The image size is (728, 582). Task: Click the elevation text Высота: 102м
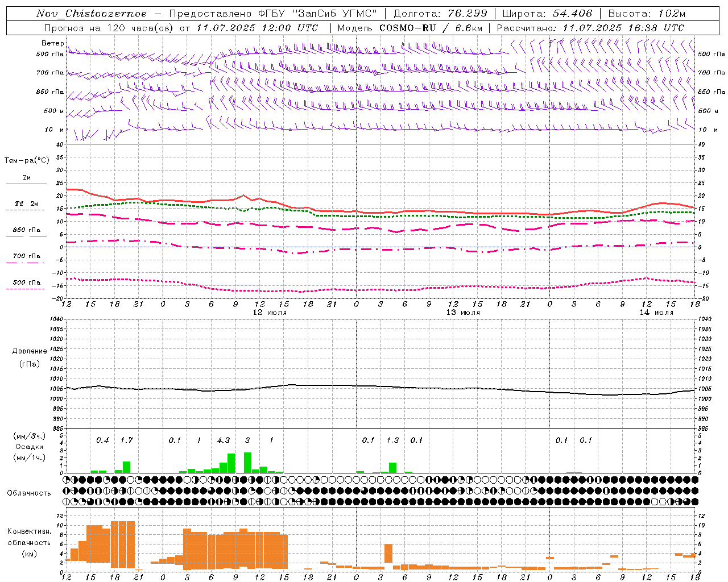(647, 14)
